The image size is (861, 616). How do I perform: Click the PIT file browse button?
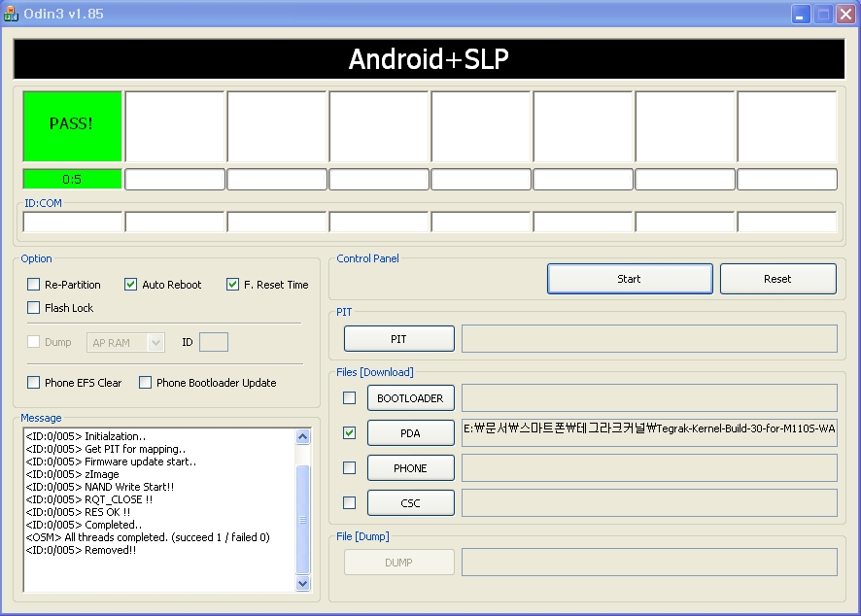[398, 339]
